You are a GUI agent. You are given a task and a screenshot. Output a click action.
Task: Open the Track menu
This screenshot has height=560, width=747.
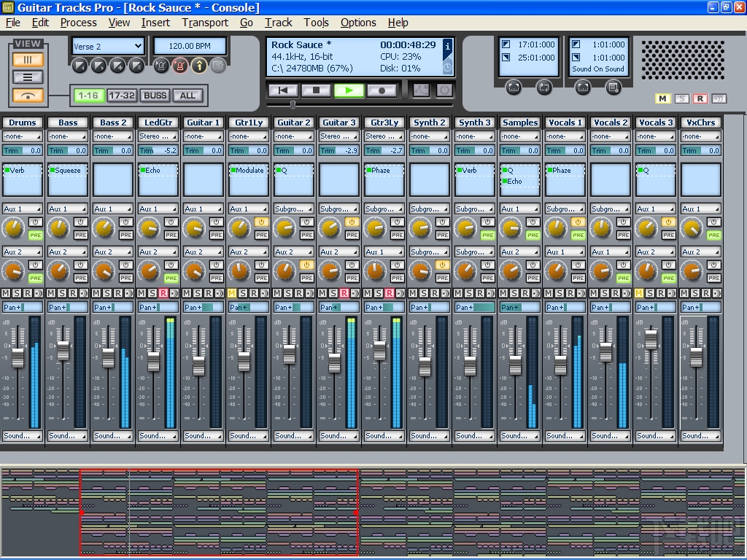[278, 23]
